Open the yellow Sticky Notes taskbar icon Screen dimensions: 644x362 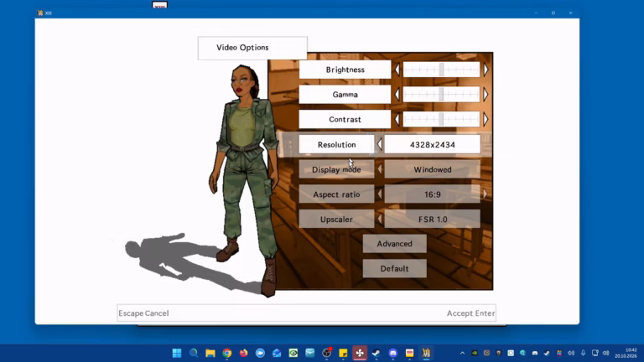(x=343, y=353)
